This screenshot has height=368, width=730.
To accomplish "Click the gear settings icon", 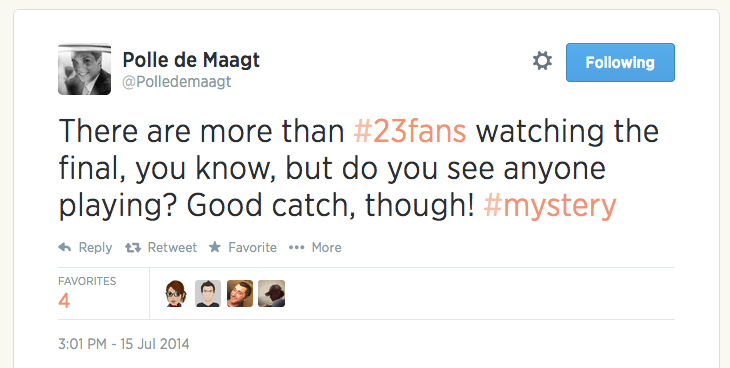I will click(542, 61).
